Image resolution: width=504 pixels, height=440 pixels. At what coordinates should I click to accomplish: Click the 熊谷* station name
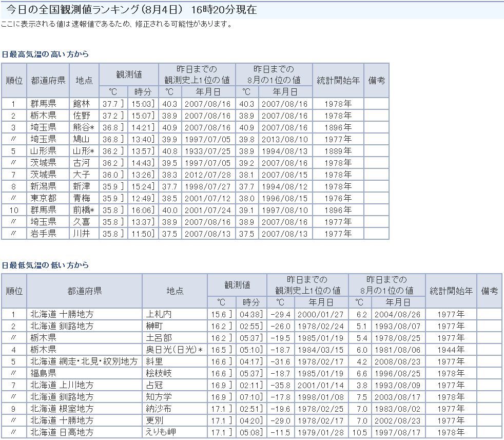pos(84,127)
